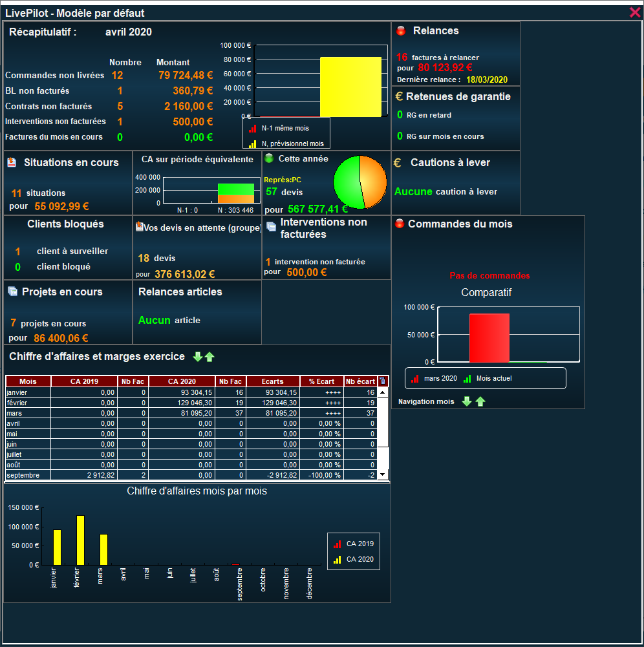
Task: Click the % Ecart column header
Action: tap(322, 381)
